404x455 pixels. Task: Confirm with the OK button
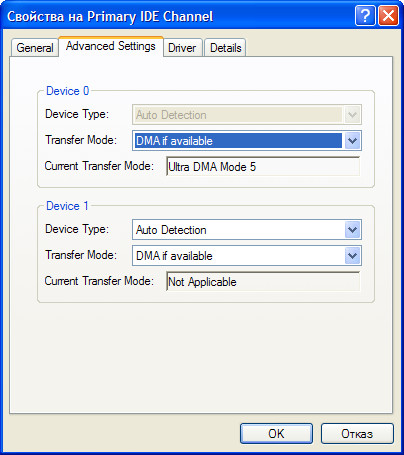(276, 434)
